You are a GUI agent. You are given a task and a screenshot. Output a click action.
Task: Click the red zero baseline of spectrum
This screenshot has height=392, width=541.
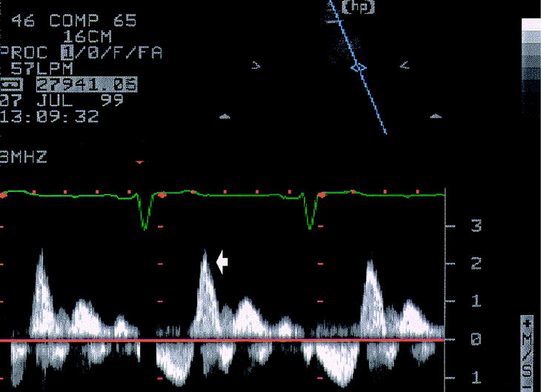[x=222, y=341]
